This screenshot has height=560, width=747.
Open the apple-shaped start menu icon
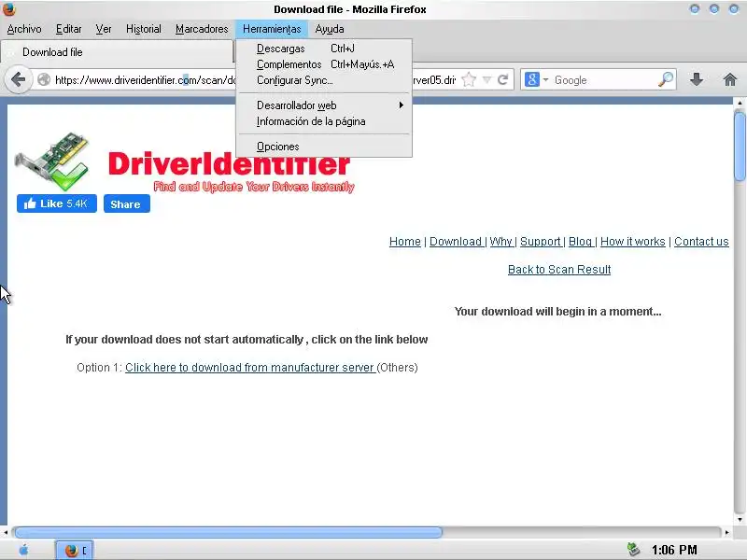[23, 551]
